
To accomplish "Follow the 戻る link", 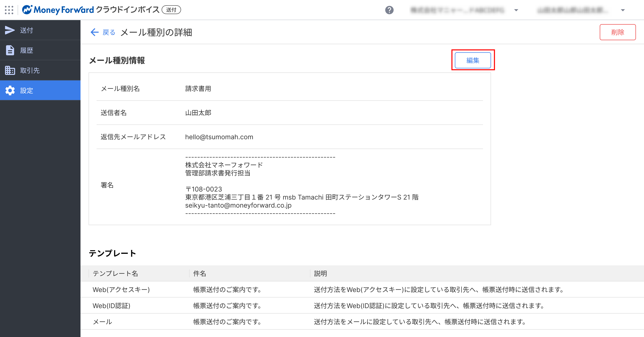I will [x=109, y=32].
